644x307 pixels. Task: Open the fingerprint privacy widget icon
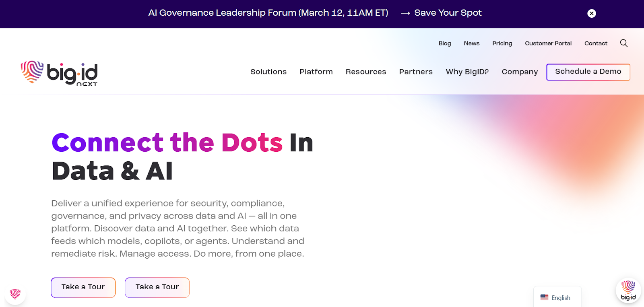click(15, 294)
